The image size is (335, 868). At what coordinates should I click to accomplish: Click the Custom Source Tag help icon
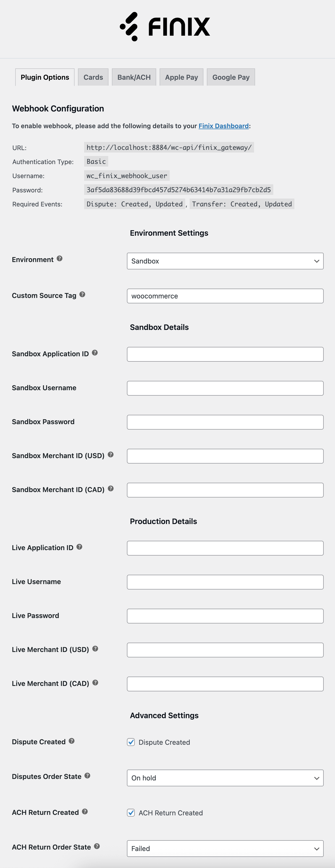[83, 294]
